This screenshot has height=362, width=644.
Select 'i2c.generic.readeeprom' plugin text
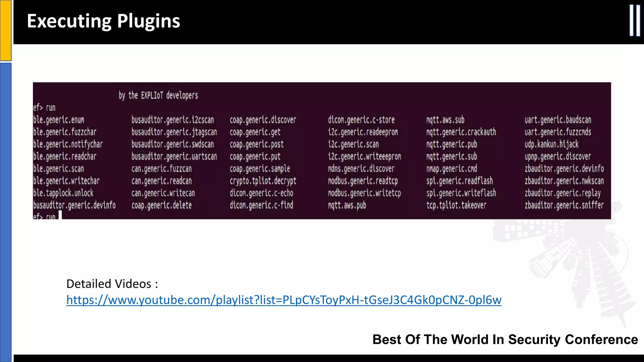coord(363,132)
